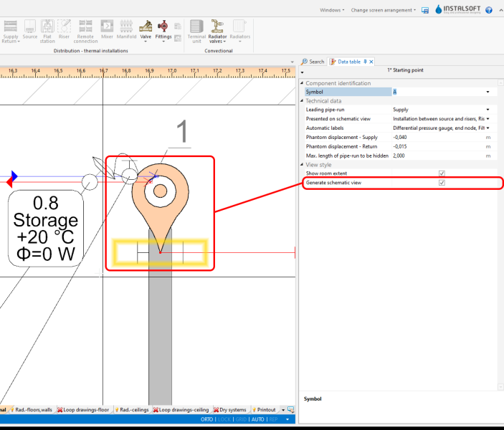Open the Rad.-ceilings sheet tab

click(x=132, y=410)
